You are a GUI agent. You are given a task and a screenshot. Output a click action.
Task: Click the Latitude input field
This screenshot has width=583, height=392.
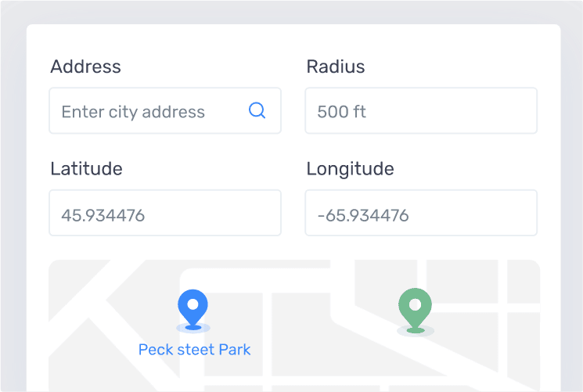coord(165,213)
